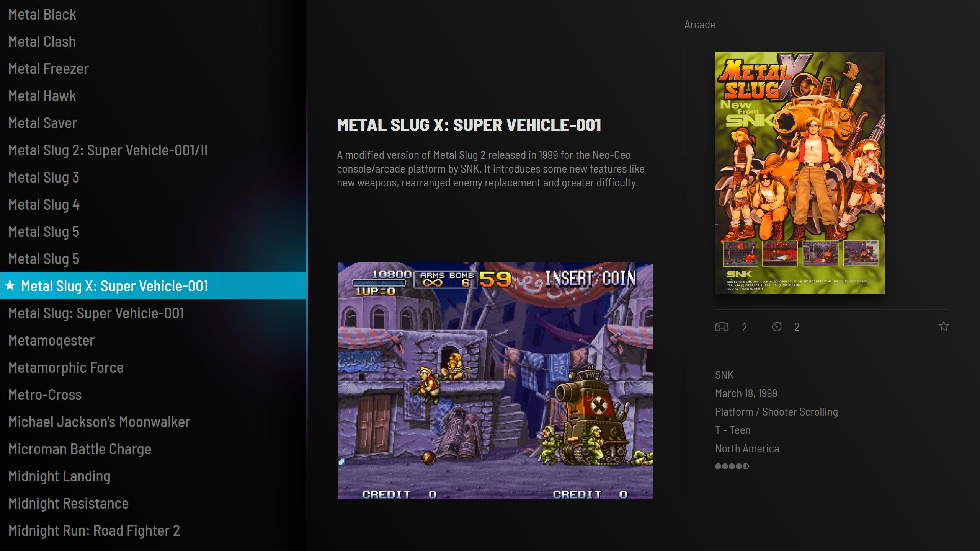
Task: Click the players count number next to gamepad
Action: tap(744, 327)
